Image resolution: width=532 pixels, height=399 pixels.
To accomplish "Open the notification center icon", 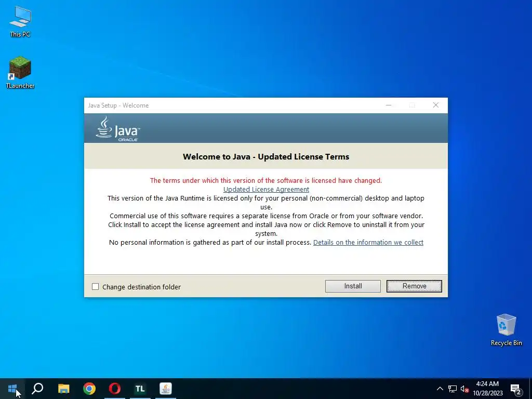I will pyautogui.click(x=516, y=389).
